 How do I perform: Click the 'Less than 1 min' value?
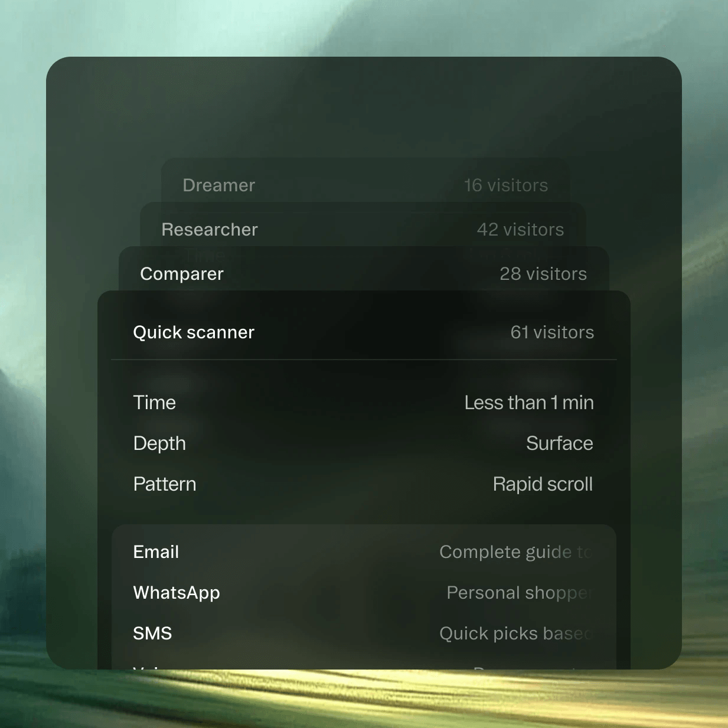(529, 403)
